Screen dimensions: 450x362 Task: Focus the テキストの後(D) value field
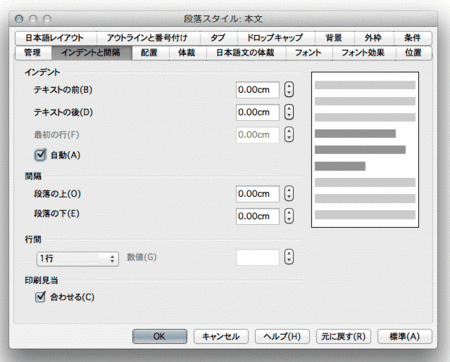(x=258, y=112)
